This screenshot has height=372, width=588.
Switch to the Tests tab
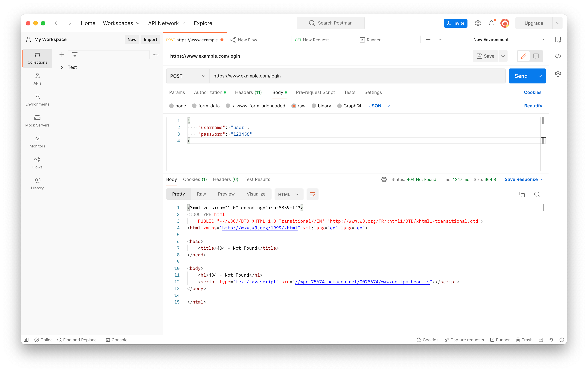click(x=349, y=92)
